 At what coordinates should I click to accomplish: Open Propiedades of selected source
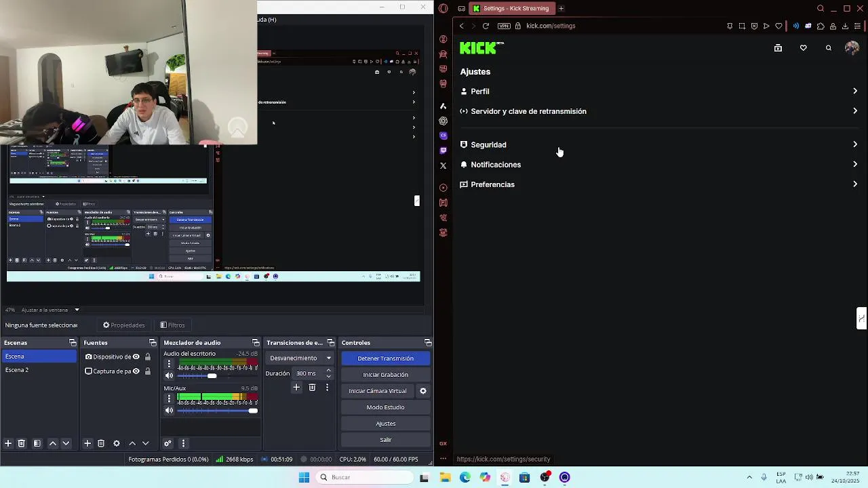pyautogui.click(x=124, y=325)
